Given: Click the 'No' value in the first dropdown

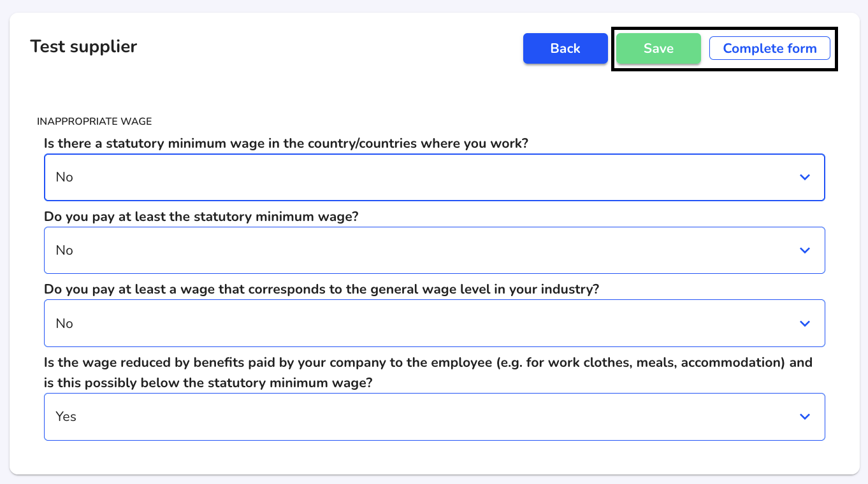Looking at the screenshot, I should (64, 177).
